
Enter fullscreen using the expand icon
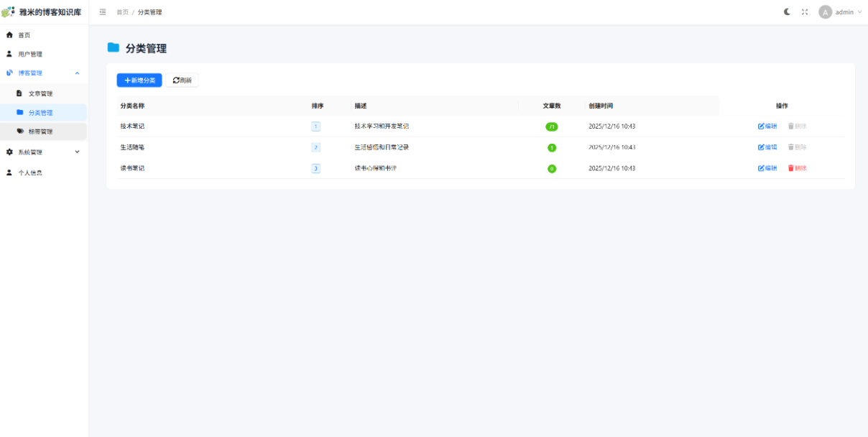805,11
